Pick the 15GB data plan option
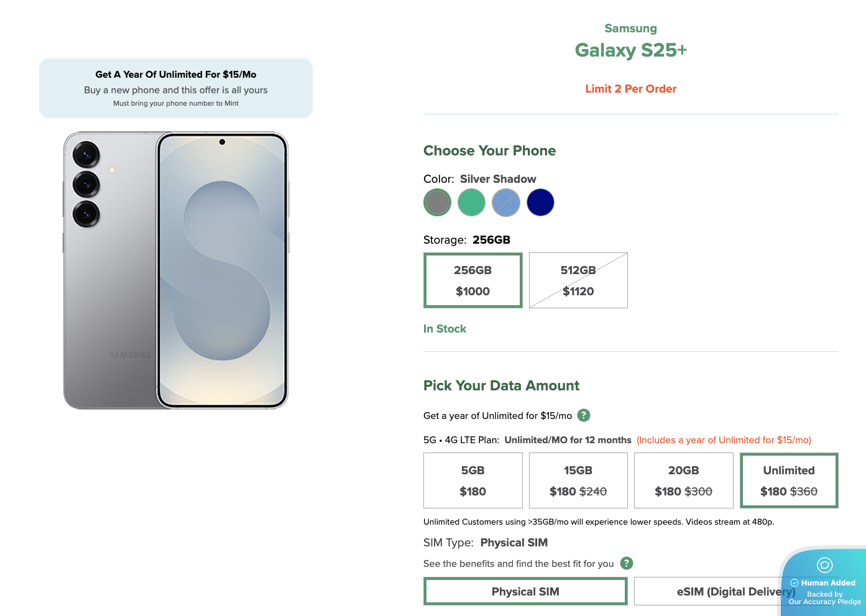The image size is (866, 616). (x=578, y=480)
